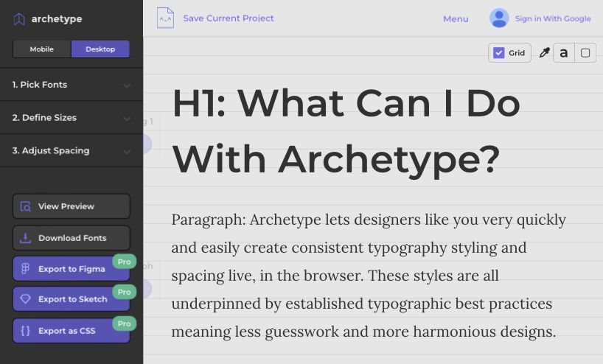Image resolution: width=603 pixels, height=364 pixels.
Task: Uncheck the Grid checkbox
Action: pyautogui.click(x=499, y=53)
